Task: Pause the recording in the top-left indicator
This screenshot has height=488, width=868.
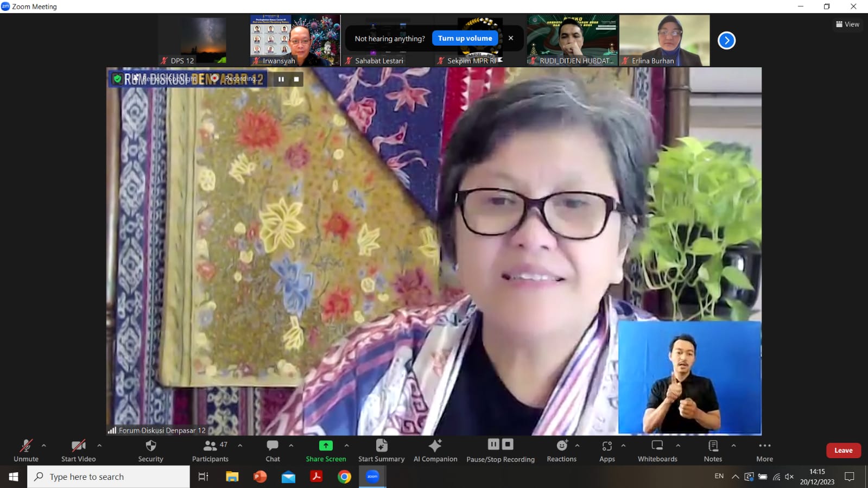Action: pyautogui.click(x=281, y=79)
